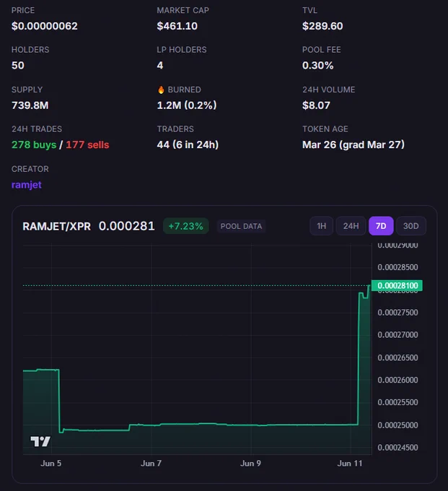
Task: Switch chart to 30D timeframe
Action: click(x=410, y=226)
